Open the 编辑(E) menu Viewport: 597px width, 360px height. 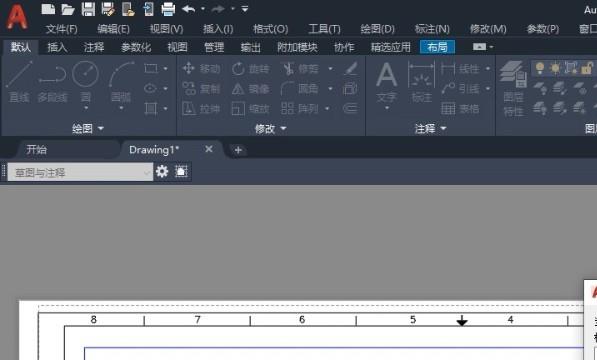113,29
